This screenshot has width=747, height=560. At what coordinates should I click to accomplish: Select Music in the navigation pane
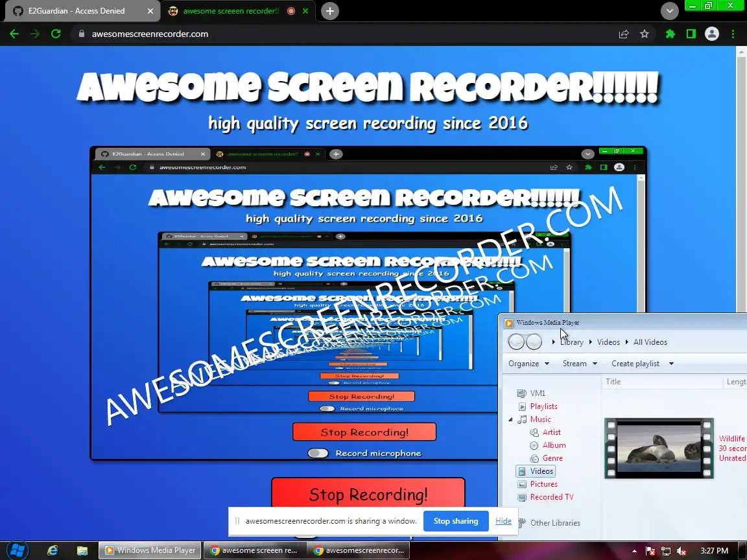pos(540,419)
